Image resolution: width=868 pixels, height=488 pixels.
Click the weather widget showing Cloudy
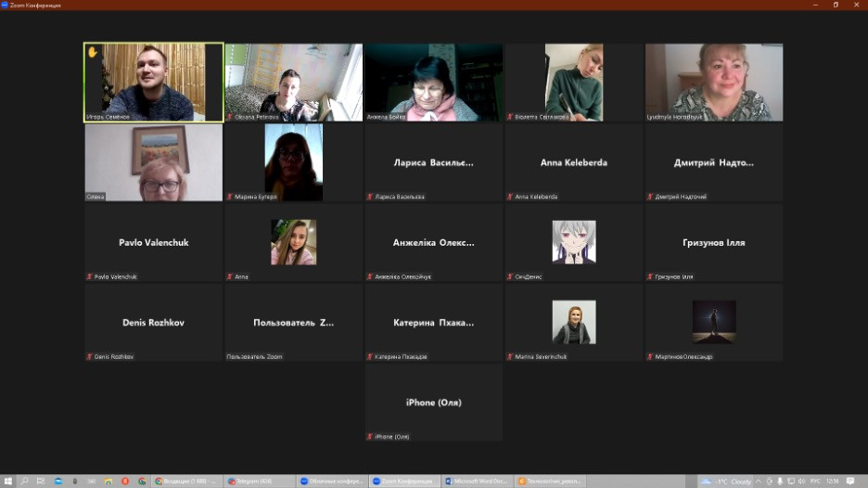(725, 482)
